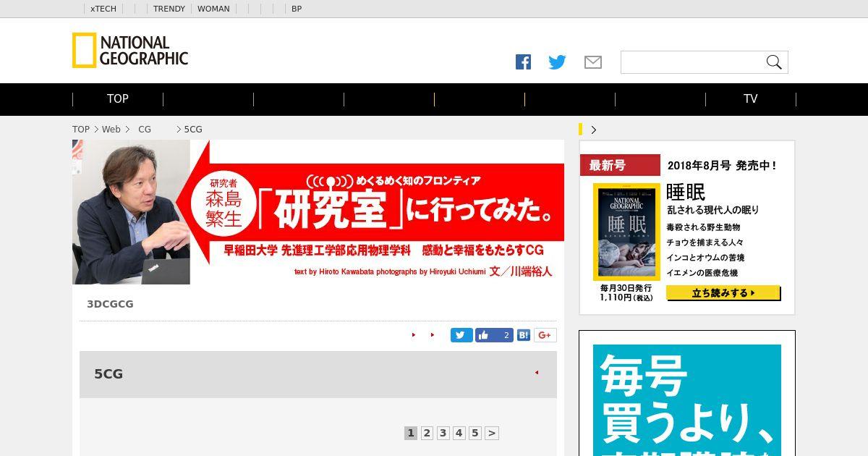Click the blue 毎号買うより advertisement
Viewport: 868px width, 456px height.
click(x=687, y=400)
